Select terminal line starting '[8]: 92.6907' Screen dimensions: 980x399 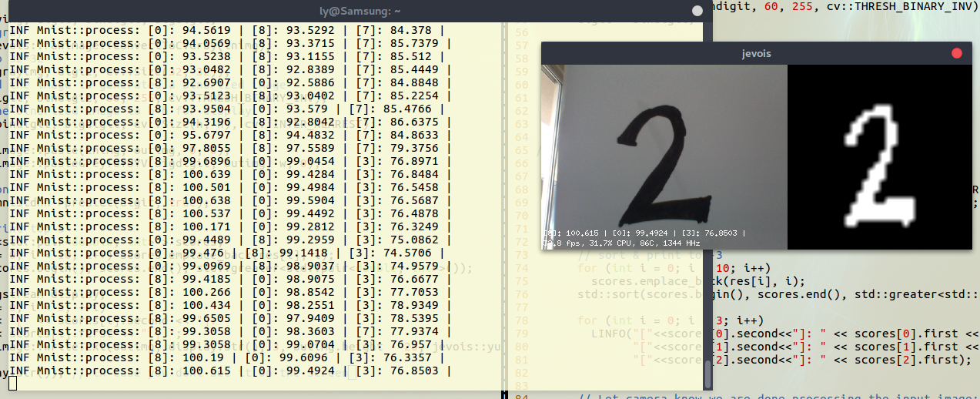pos(229,82)
